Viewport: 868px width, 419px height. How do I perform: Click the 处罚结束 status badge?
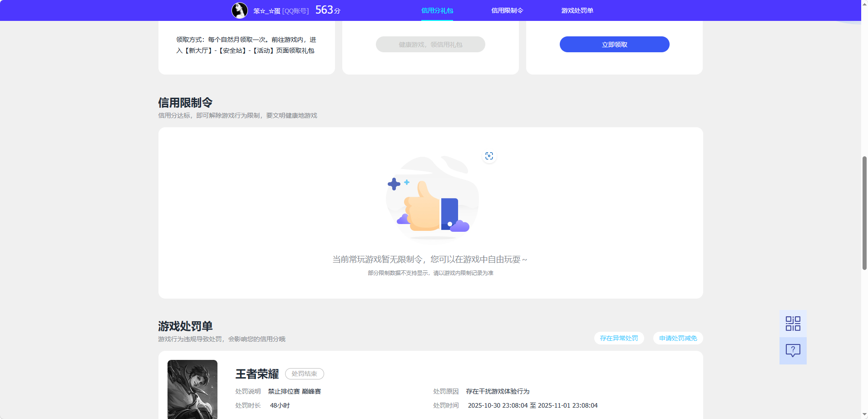point(304,374)
